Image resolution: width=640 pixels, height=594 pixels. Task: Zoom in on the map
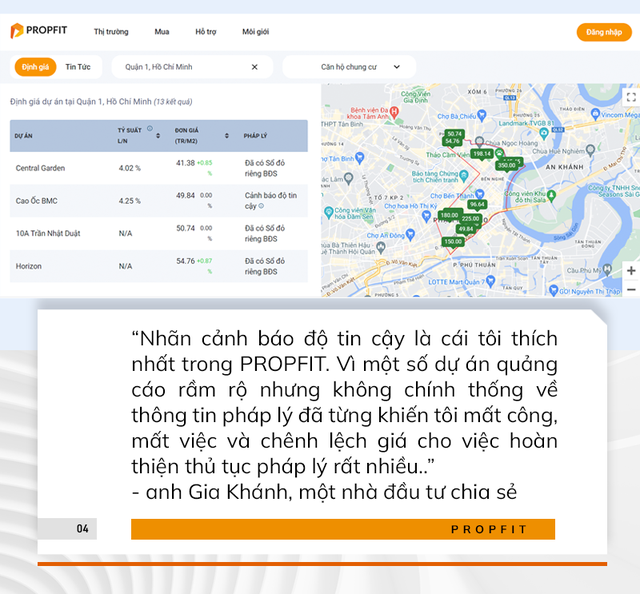click(x=631, y=271)
